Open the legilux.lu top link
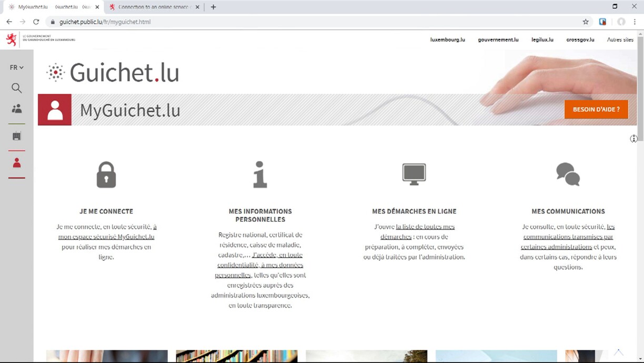Screen dimensions: 644x363 click(x=542, y=40)
